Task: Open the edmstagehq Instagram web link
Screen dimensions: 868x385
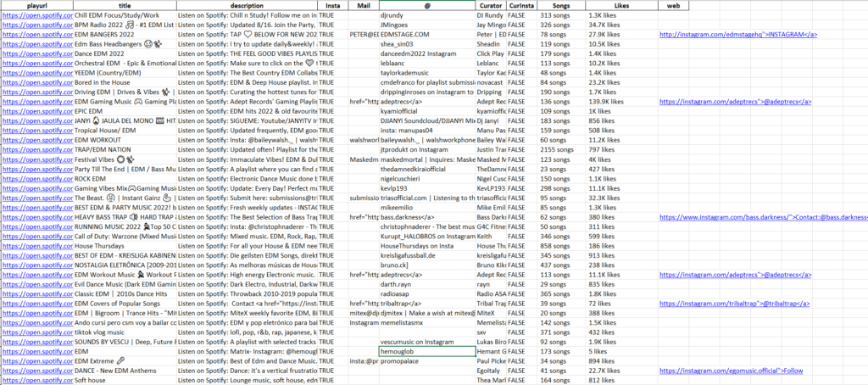Action: [x=738, y=35]
